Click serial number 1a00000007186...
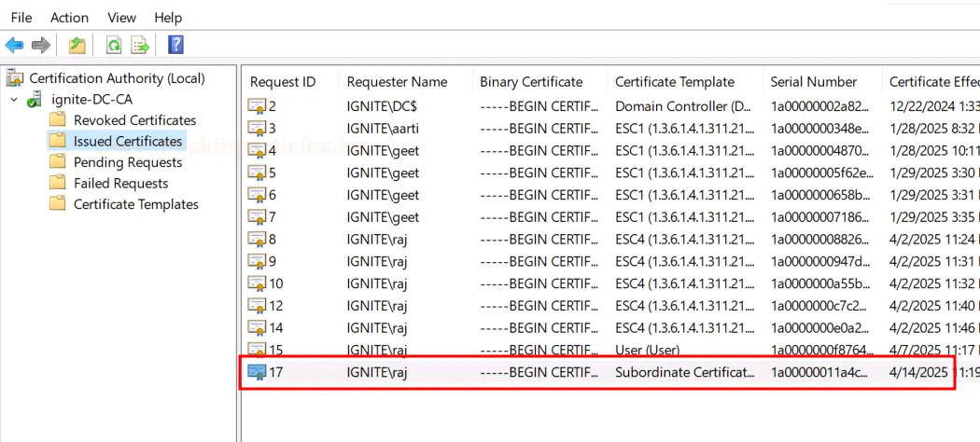 pos(820,217)
